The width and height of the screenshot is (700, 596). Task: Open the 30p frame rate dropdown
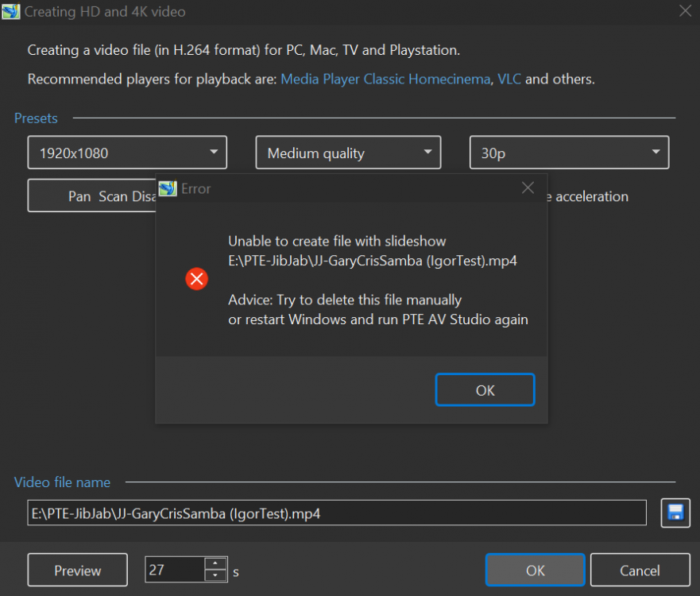click(569, 153)
